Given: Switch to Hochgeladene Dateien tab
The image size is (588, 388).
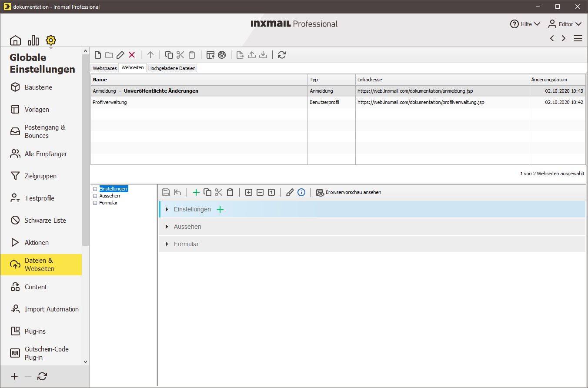Looking at the screenshot, I should [172, 68].
